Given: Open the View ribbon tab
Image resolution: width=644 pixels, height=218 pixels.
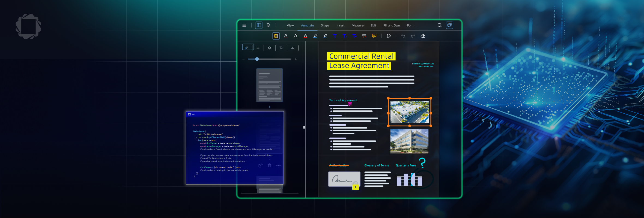Looking at the screenshot, I should point(290,25).
